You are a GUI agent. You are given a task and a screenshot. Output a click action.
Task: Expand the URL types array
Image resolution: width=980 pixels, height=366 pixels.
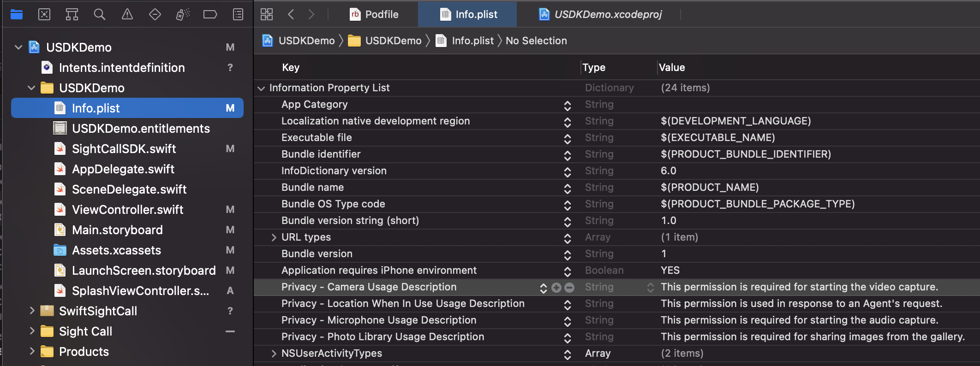pyautogui.click(x=274, y=237)
